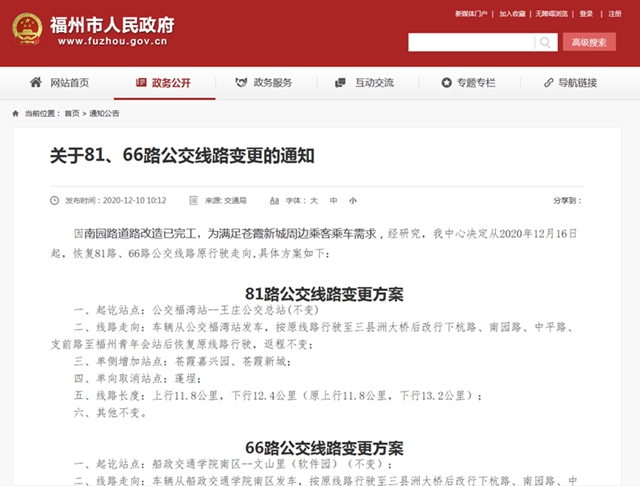
Task: Click the 互动交流 chat icon
Action: (341, 82)
